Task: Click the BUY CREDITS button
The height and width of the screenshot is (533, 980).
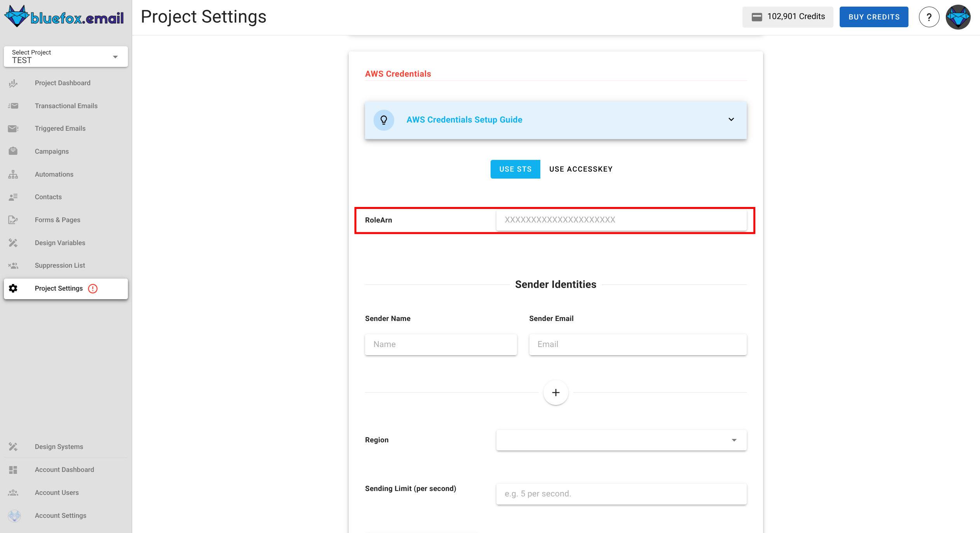Action: click(874, 17)
